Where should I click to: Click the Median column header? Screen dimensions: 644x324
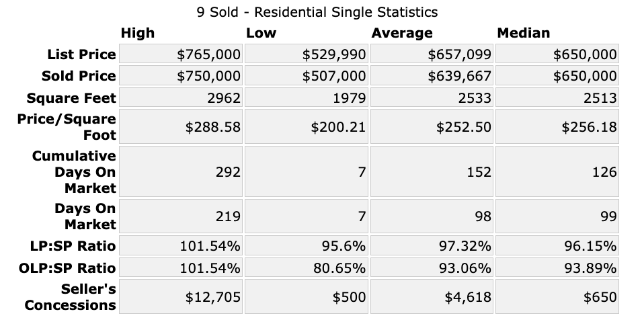point(523,33)
